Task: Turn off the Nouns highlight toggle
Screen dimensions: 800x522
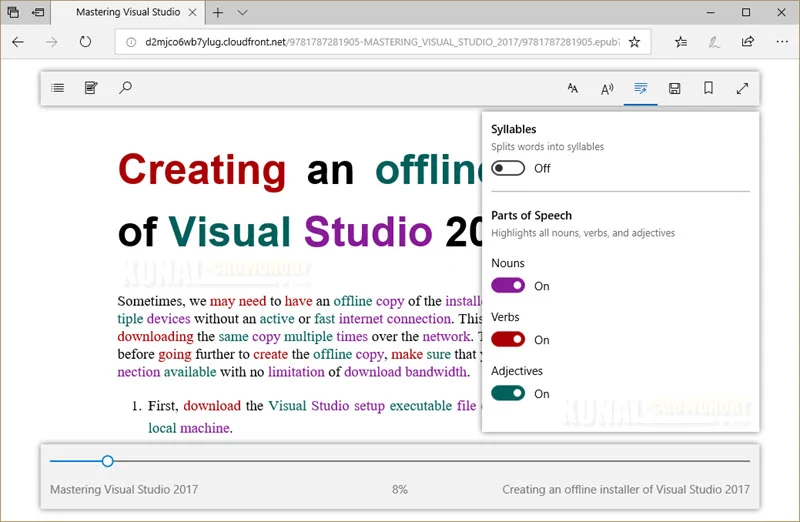Action: [508, 286]
